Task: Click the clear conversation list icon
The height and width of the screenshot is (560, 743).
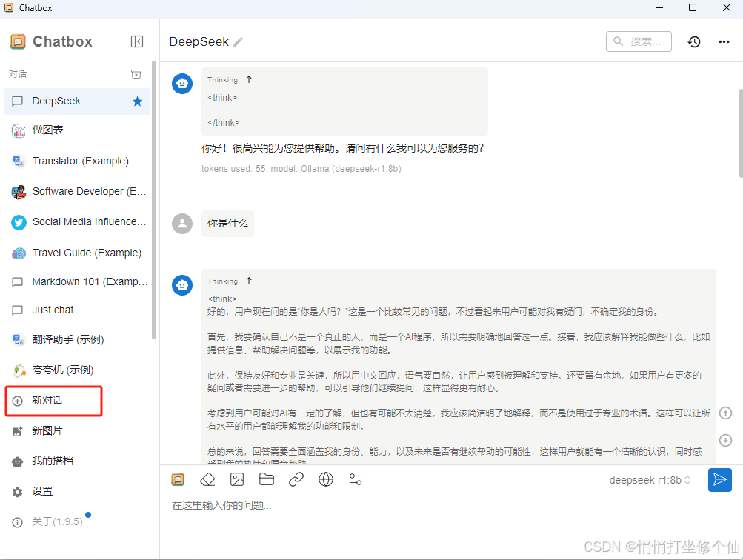Action: (x=136, y=74)
